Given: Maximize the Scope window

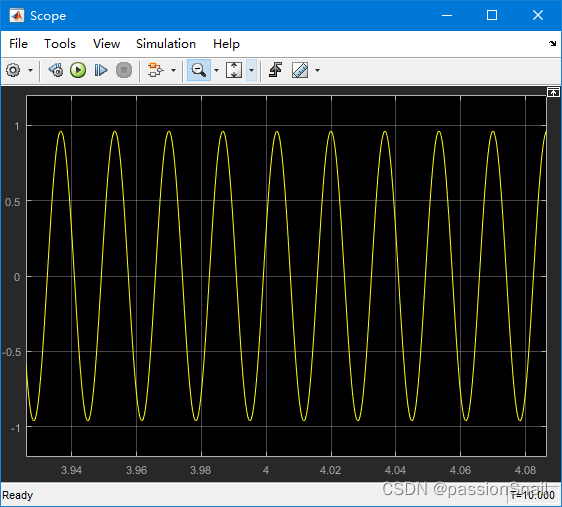Looking at the screenshot, I should point(492,15).
